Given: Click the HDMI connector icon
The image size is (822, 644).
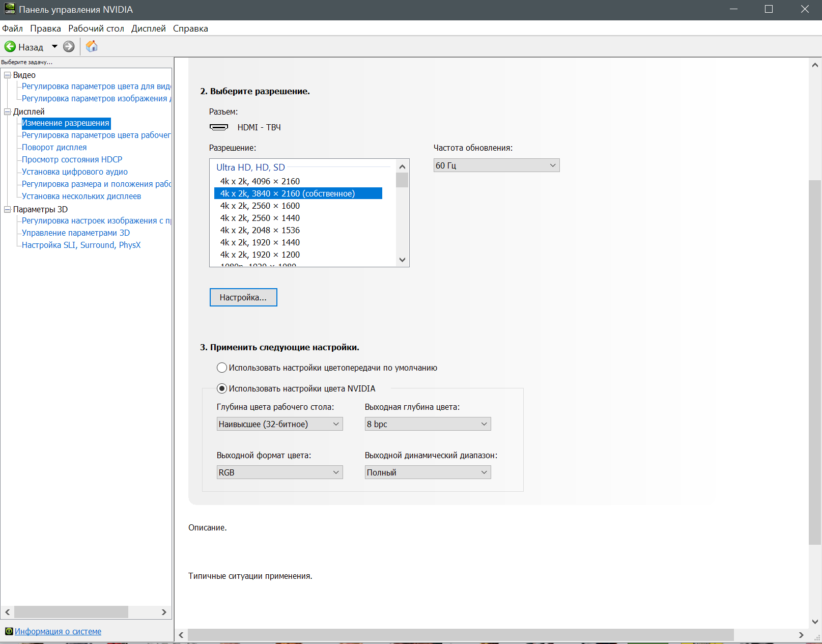Looking at the screenshot, I should pyautogui.click(x=219, y=127).
